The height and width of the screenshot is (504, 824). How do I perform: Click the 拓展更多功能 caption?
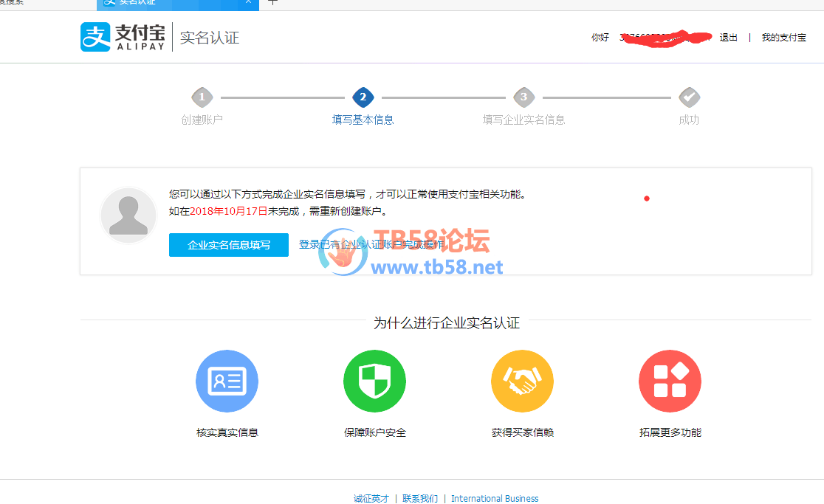pos(670,432)
